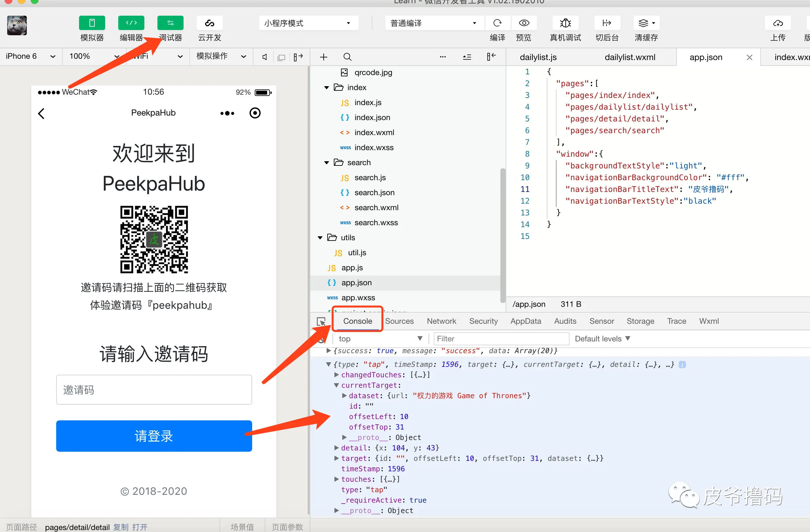The height and width of the screenshot is (532, 810).
Task: Click the user avatar cat picture
Action: pos(17,25)
